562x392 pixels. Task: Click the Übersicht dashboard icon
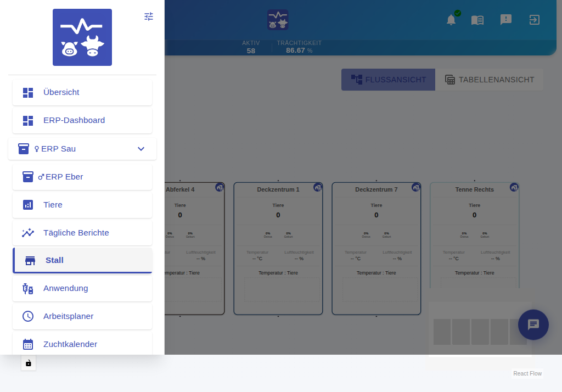[28, 93]
